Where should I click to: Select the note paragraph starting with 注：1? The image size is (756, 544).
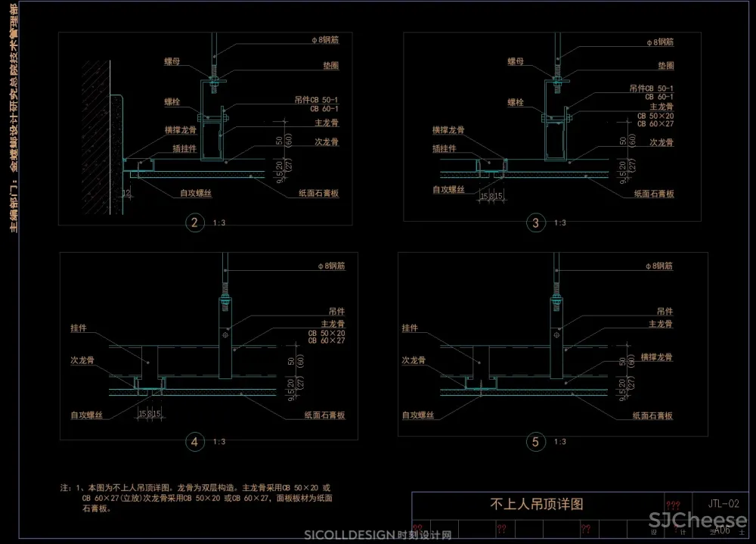197,499
